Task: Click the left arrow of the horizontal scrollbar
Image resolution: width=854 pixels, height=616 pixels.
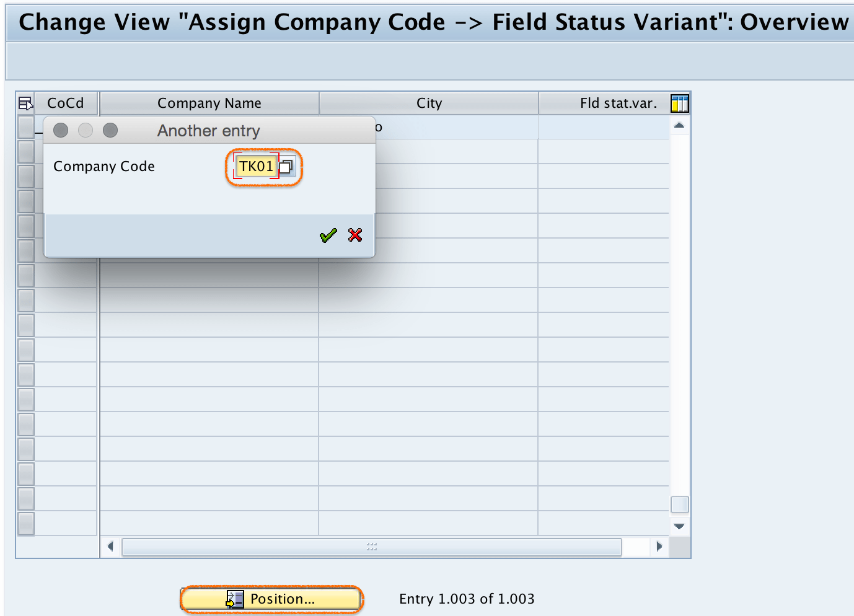Action: pyautogui.click(x=111, y=546)
